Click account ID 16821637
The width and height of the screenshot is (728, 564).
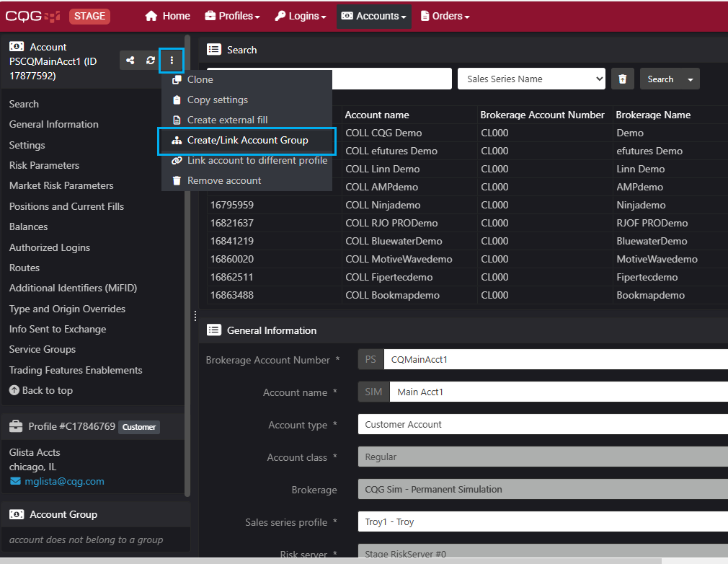click(231, 223)
